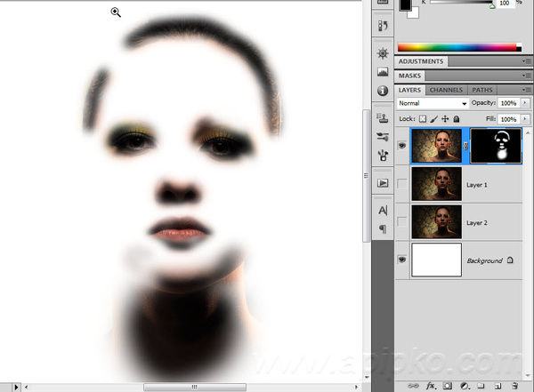This screenshot has height=392, width=534.
Task: Select the 'Background' layer name
Action: (484, 260)
